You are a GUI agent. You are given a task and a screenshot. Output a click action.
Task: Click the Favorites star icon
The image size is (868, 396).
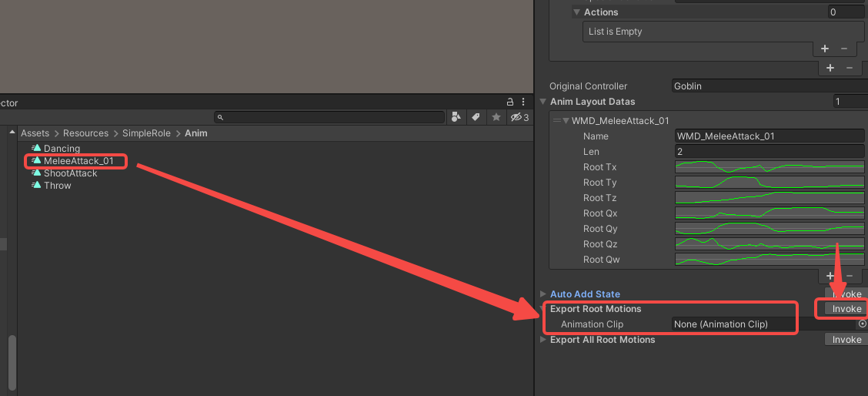496,117
